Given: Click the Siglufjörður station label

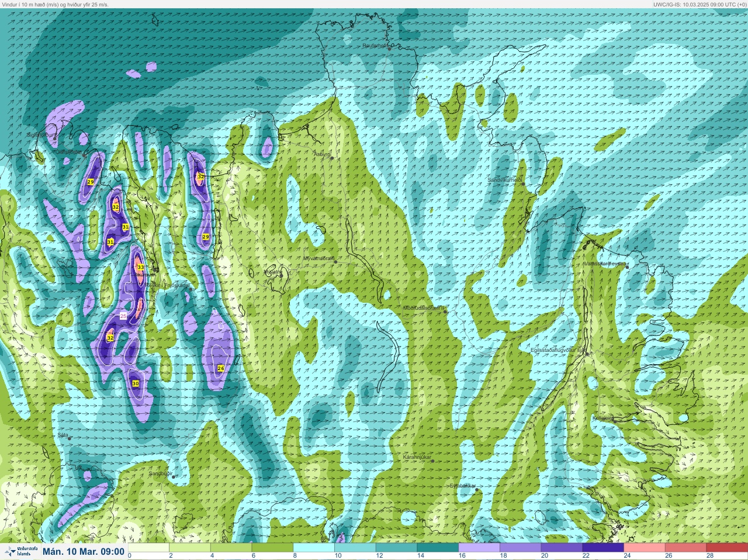Looking at the screenshot, I should pyautogui.click(x=41, y=134).
